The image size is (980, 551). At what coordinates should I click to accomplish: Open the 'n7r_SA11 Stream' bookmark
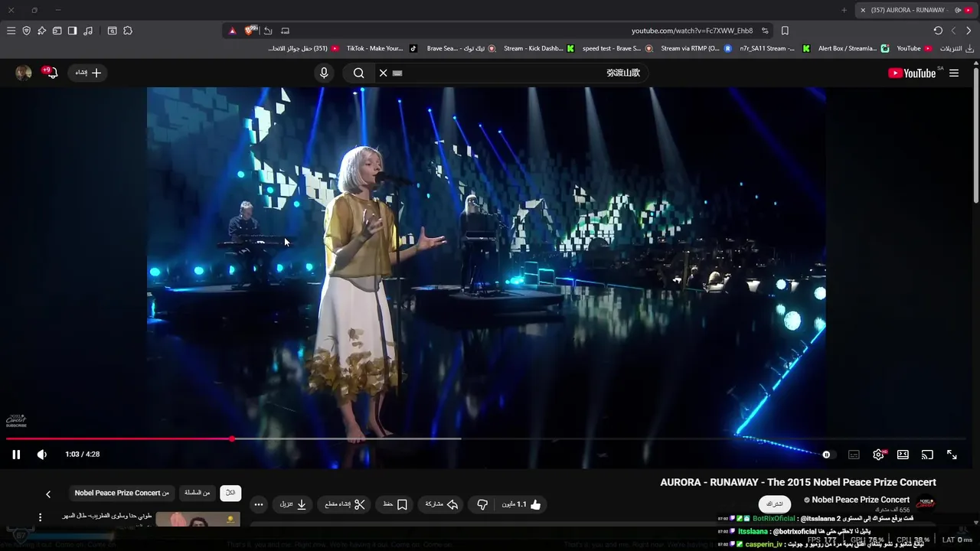(774, 48)
